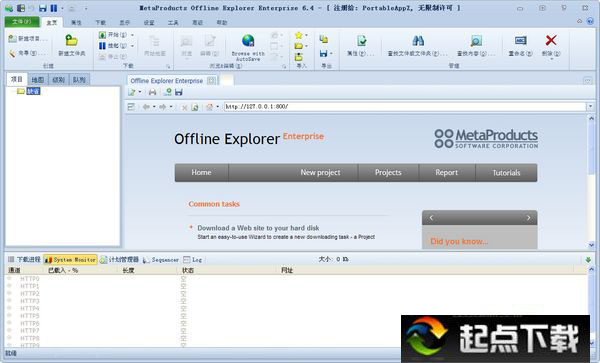600x363 pixels.
Task: Open the Home icon dropdown arrow
Action: tap(217, 107)
